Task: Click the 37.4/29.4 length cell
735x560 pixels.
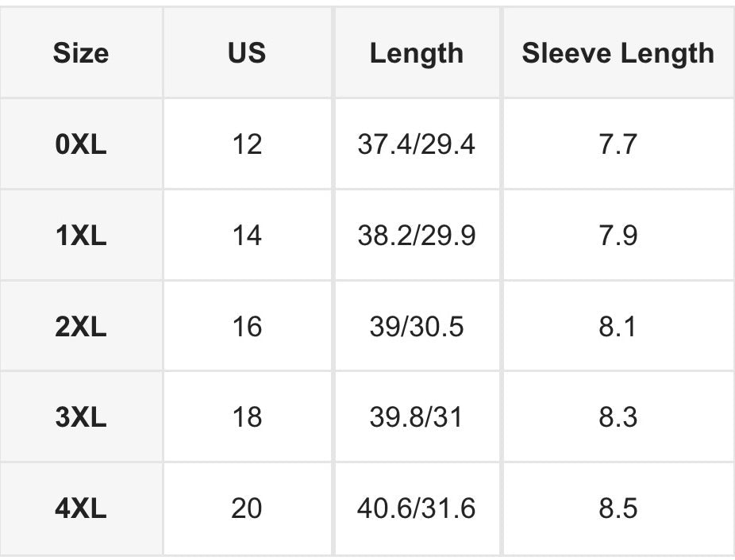Action: [x=417, y=144]
